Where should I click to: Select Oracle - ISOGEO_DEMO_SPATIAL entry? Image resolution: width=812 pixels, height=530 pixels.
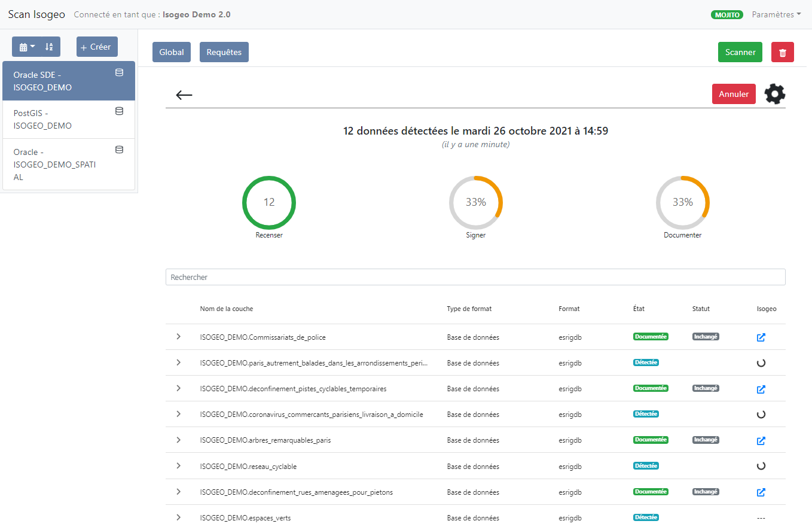[x=69, y=165]
